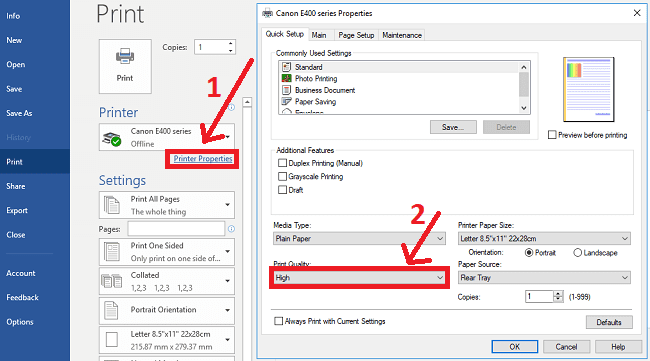This screenshot has height=361, width=650.
Task: Click the Save... button for settings
Action: pyautogui.click(x=453, y=127)
